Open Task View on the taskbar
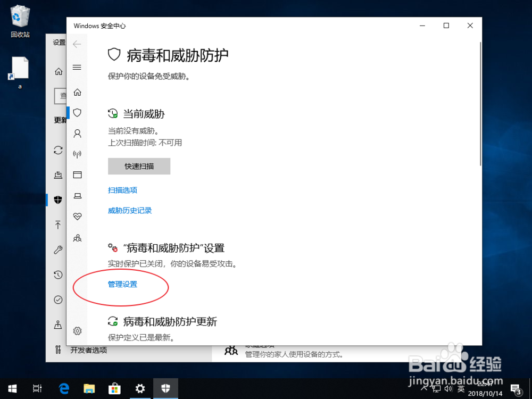 click(x=37, y=388)
